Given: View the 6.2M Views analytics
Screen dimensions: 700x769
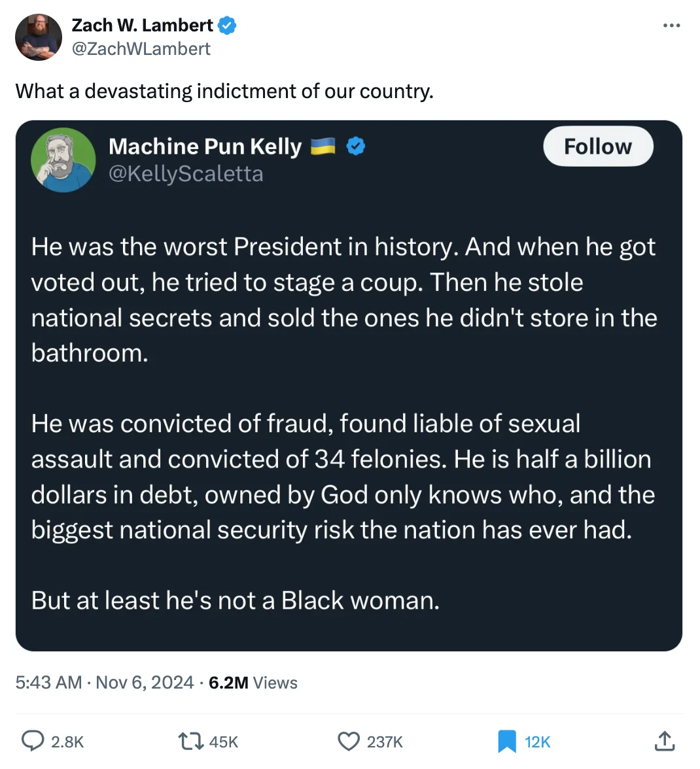Looking at the screenshot, I should (x=253, y=682).
